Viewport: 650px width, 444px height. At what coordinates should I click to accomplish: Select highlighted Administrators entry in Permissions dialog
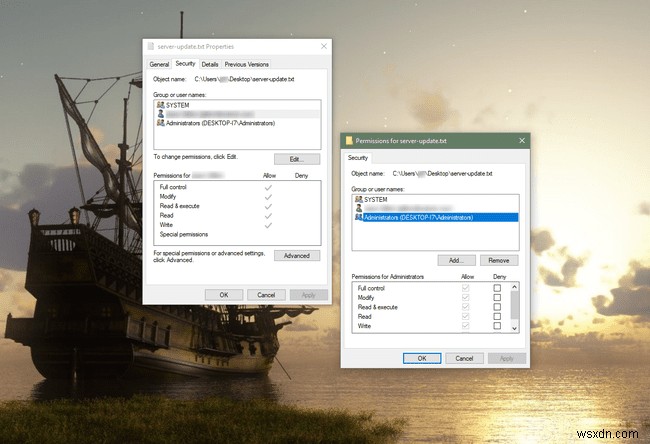point(436,217)
